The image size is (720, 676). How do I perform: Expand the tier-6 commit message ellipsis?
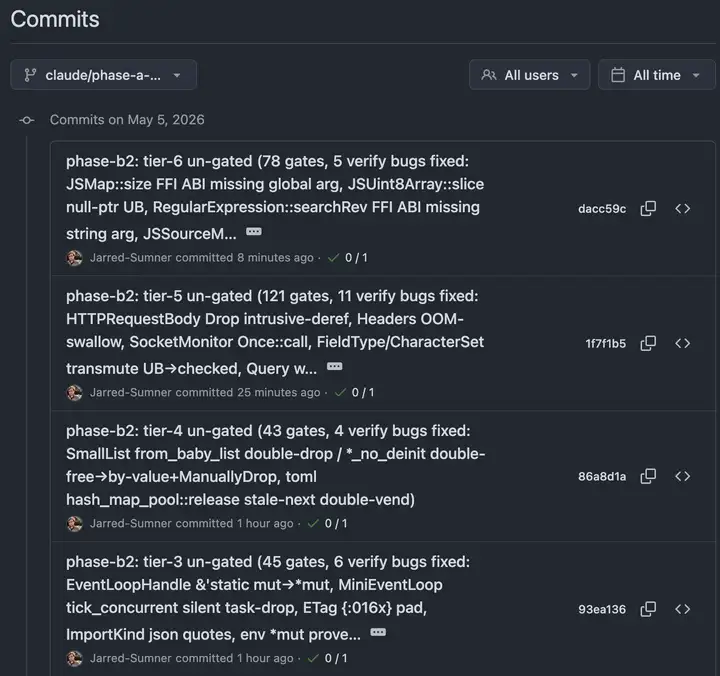pyautogui.click(x=254, y=231)
